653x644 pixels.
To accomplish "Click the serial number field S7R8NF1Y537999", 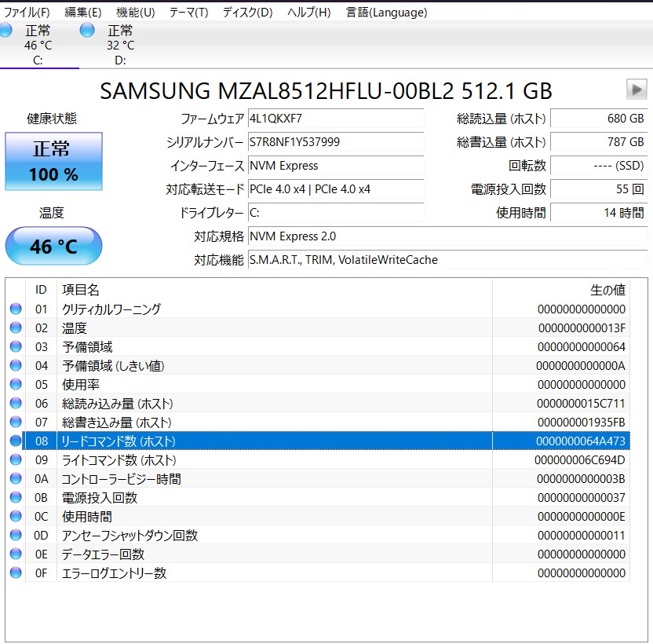I will (336, 142).
